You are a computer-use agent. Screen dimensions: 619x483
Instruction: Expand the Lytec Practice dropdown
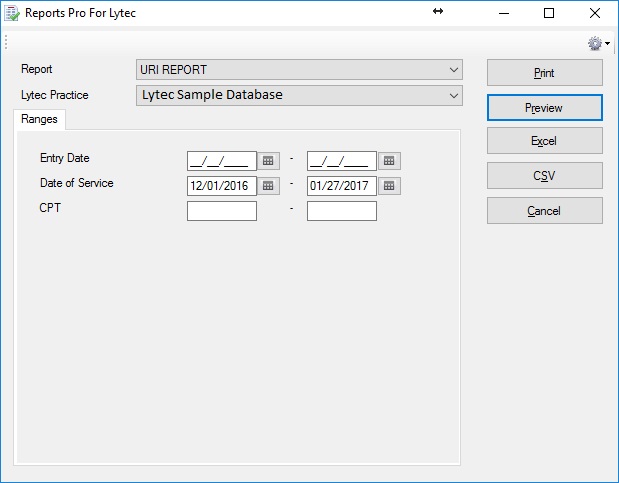(299, 95)
